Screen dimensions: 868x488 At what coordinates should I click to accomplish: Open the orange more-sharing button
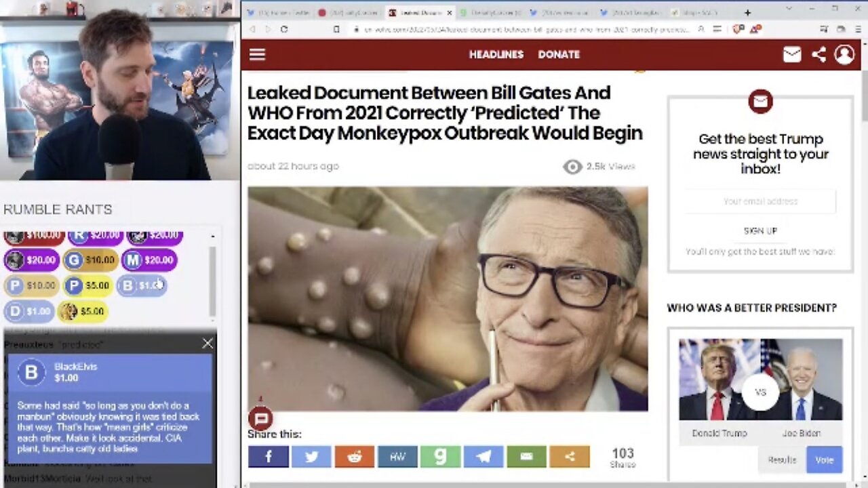[570, 457]
